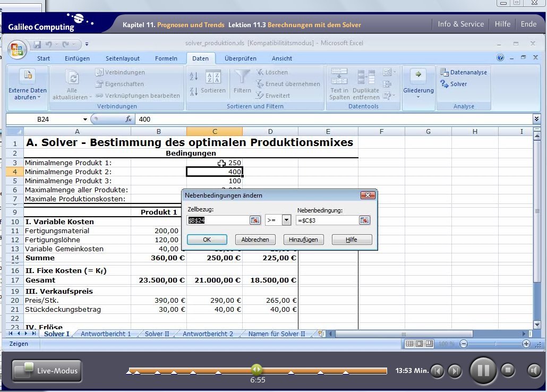Open the Solver II sheet
The image size is (547, 392).
click(x=157, y=334)
